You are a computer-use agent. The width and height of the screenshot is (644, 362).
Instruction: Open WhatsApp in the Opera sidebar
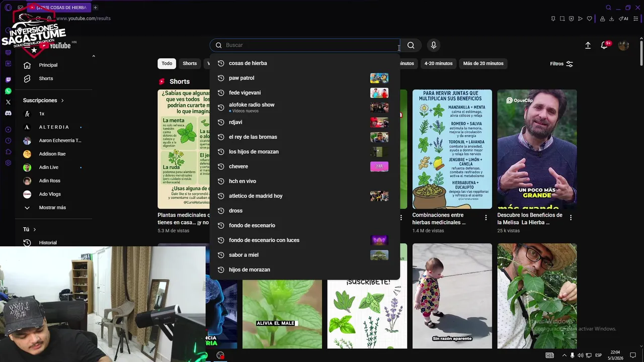(8, 91)
